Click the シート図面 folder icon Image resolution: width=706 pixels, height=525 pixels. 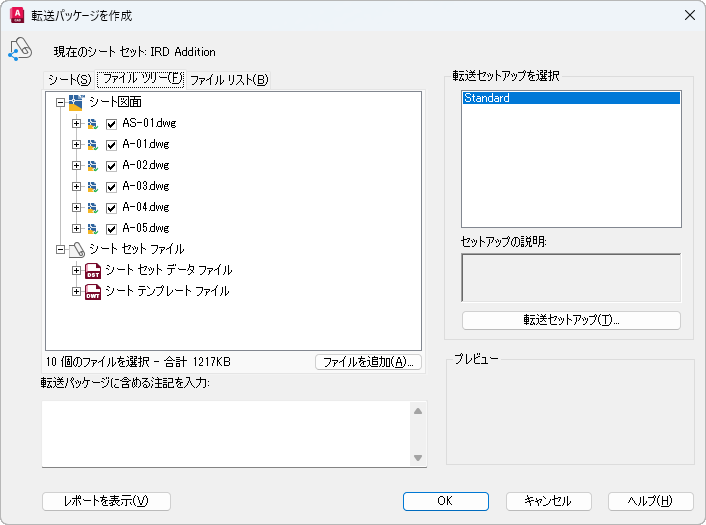point(75,102)
